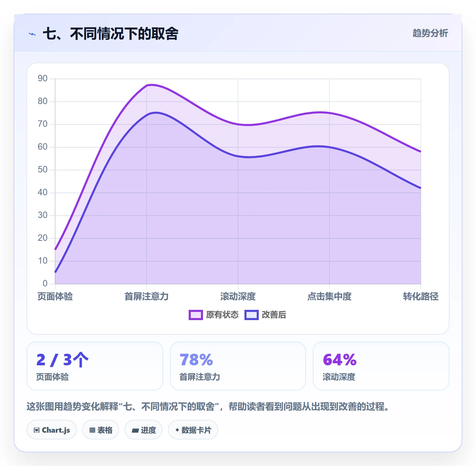Click the 数据卡片 chip diamond icon
The width and height of the screenshot is (476, 466).
177,430
